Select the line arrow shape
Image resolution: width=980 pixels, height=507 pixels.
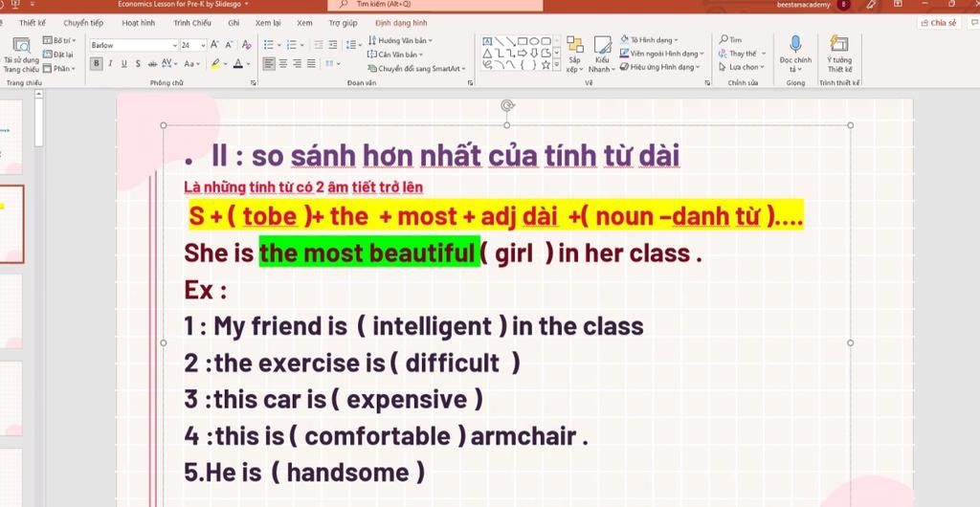[511, 41]
